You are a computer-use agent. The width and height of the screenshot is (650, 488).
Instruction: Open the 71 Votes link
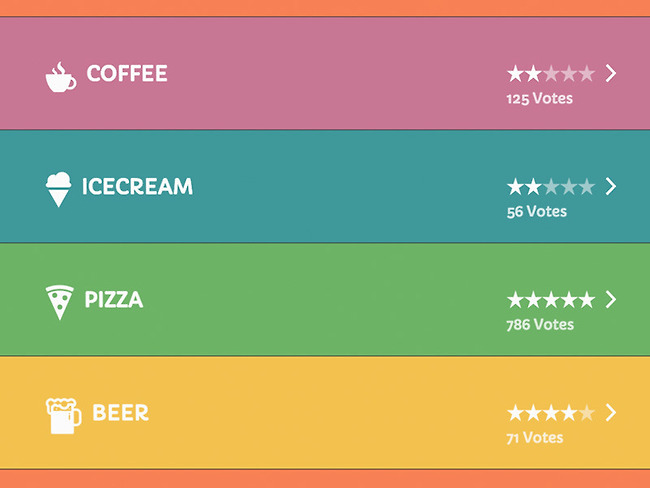pos(534,438)
